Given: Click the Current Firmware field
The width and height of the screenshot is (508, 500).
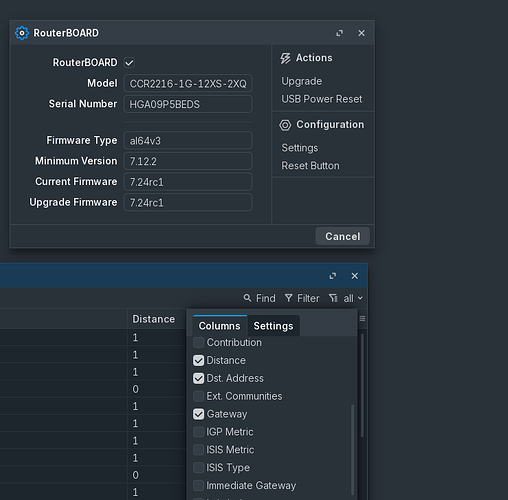Looking at the screenshot, I should tap(188, 182).
